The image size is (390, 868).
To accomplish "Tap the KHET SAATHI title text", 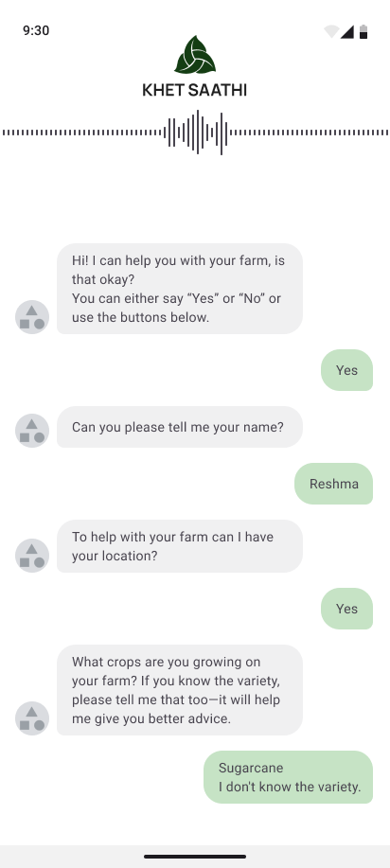I will pyautogui.click(x=194, y=90).
